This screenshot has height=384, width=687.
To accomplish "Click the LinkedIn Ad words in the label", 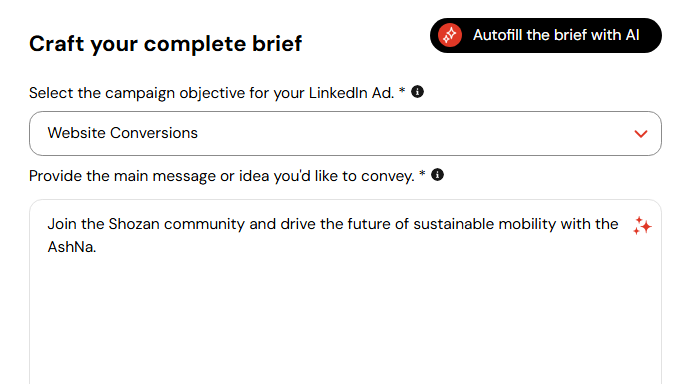I will (351, 93).
